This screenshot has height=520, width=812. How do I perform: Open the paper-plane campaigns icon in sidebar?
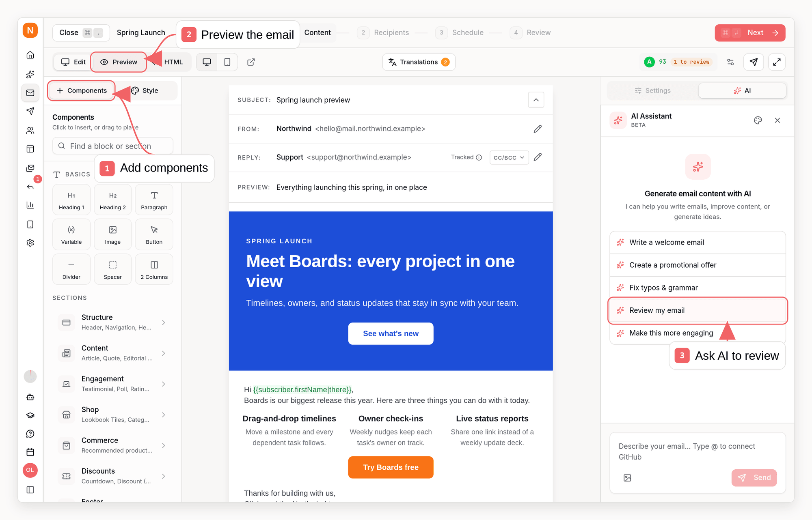point(30,111)
